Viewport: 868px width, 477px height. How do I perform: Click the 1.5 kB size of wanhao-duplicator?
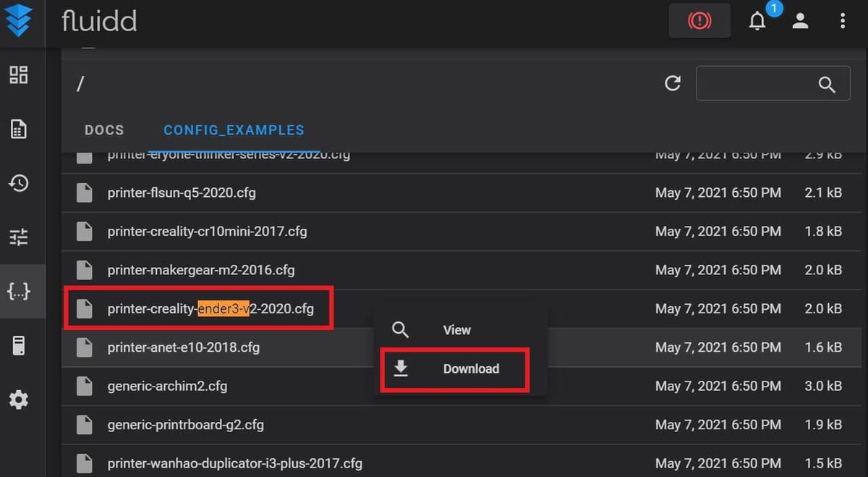click(x=823, y=463)
